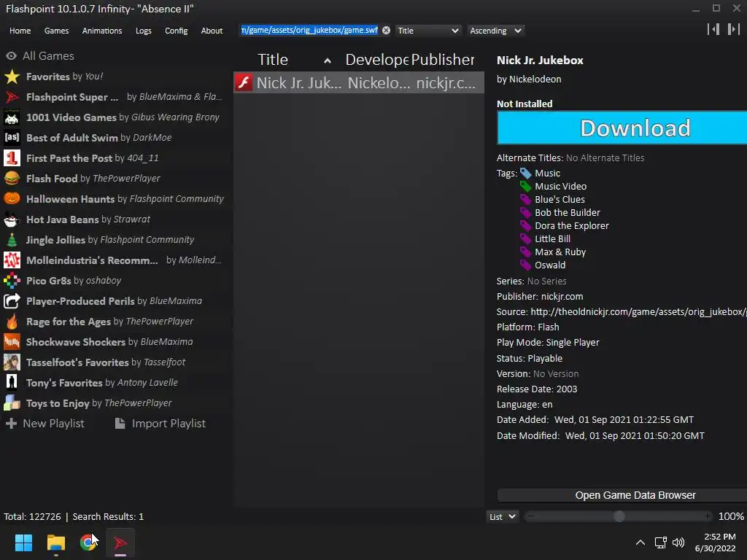This screenshot has width=747, height=560.
Task: Click the search field with game.swf path
Action: point(309,31)
